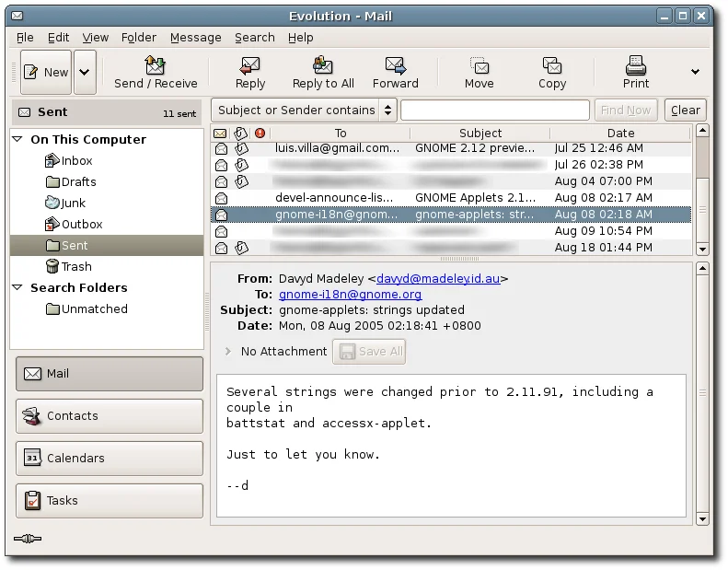Image resolution: width=728 pixels, height=570 pixels.
Task: Open the Folder menu
Action: click(x=139, y=37)
